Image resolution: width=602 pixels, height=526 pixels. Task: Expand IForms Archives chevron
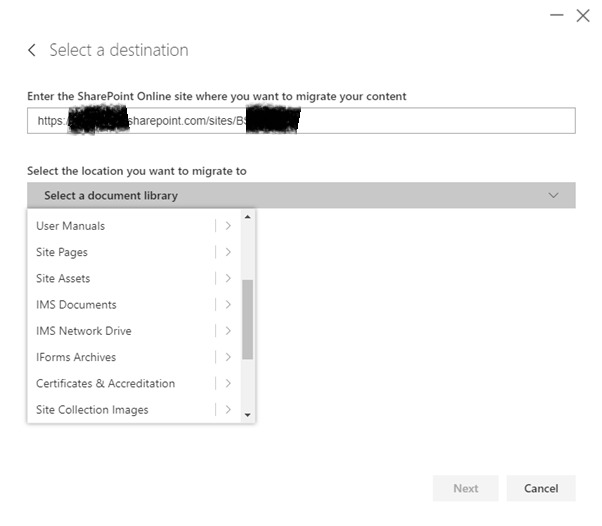(228, 357)
